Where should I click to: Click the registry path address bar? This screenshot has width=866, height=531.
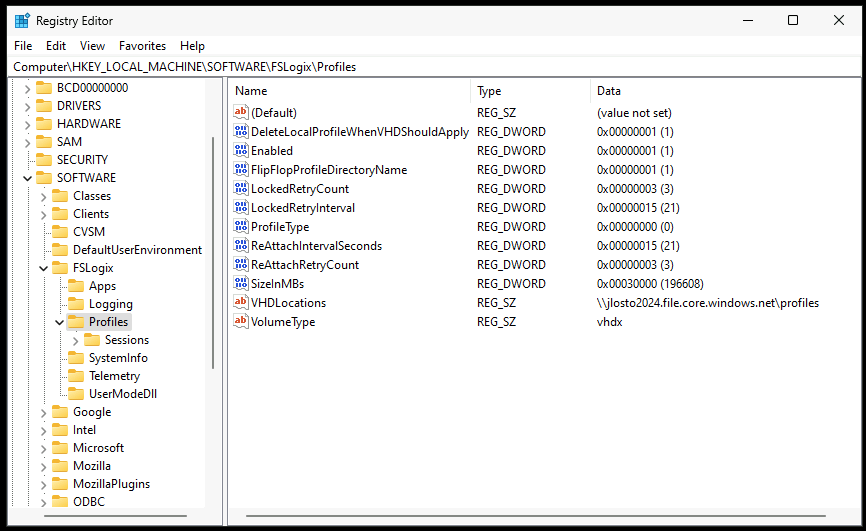(433, 67)
